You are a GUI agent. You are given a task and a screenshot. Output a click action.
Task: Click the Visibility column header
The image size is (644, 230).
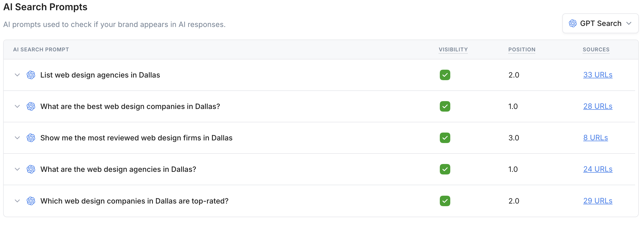(x=453, y=50)
